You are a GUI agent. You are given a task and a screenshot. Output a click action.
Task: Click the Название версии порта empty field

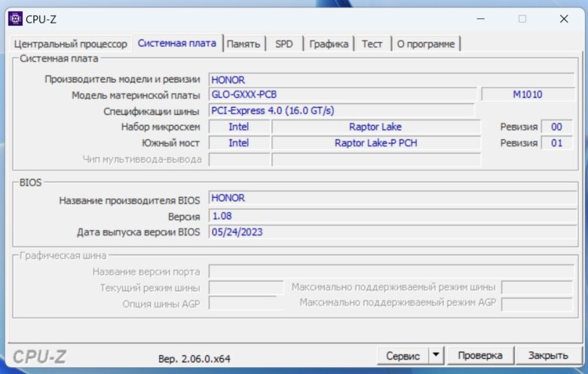pyautogui.click(x=391, y=271)
